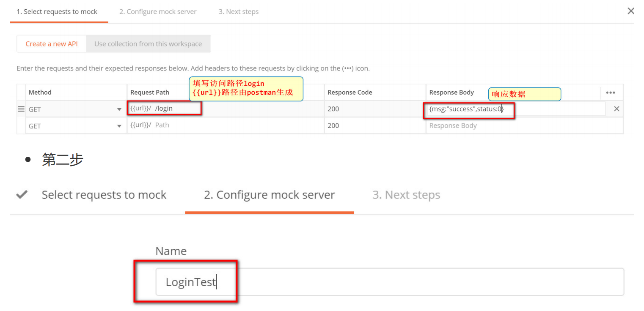The height and width of the screenshot is (311, 644).
Task: Click the Name label above the input
Action: click(x=171, y=251)
